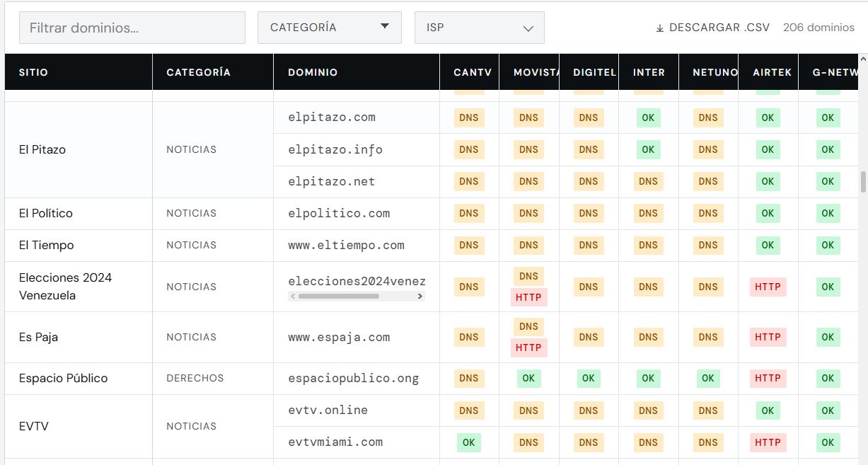
Task: Select the El Político site name
Action: (45, 213)
